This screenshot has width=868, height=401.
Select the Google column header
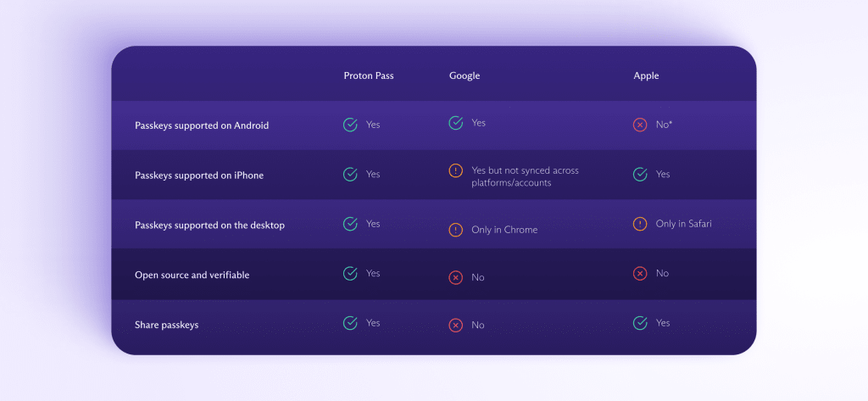[465, 75]
